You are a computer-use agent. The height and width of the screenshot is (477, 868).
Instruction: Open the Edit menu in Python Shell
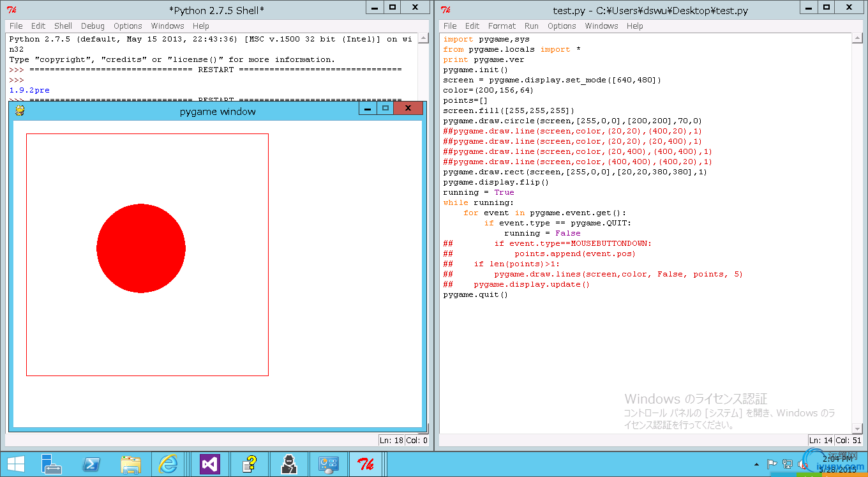point(38,26)
